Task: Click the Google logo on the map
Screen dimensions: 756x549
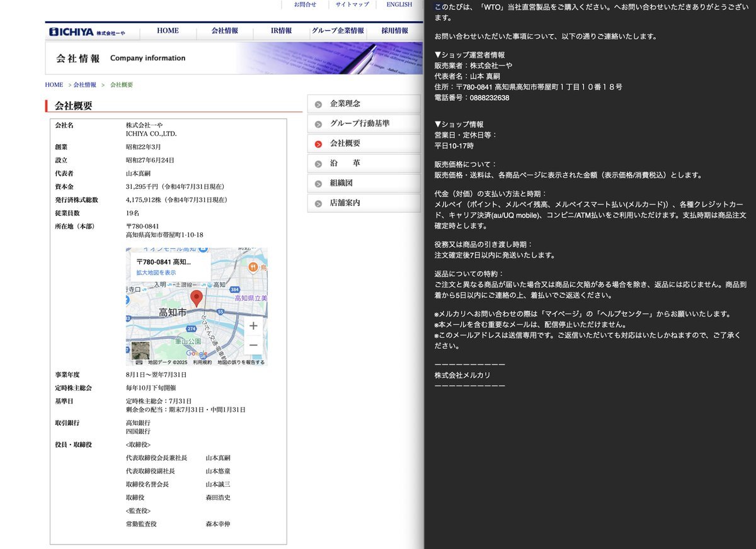Action: click(197, 354)
